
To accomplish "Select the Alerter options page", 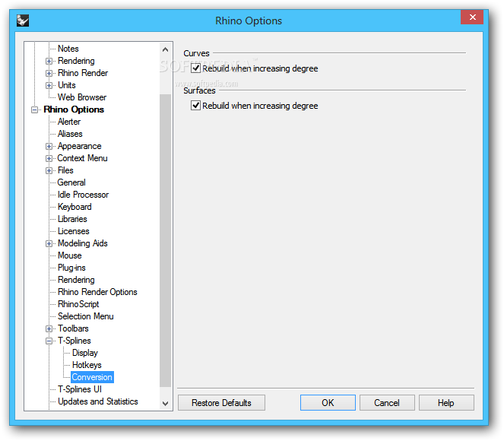I will [69, 122].
